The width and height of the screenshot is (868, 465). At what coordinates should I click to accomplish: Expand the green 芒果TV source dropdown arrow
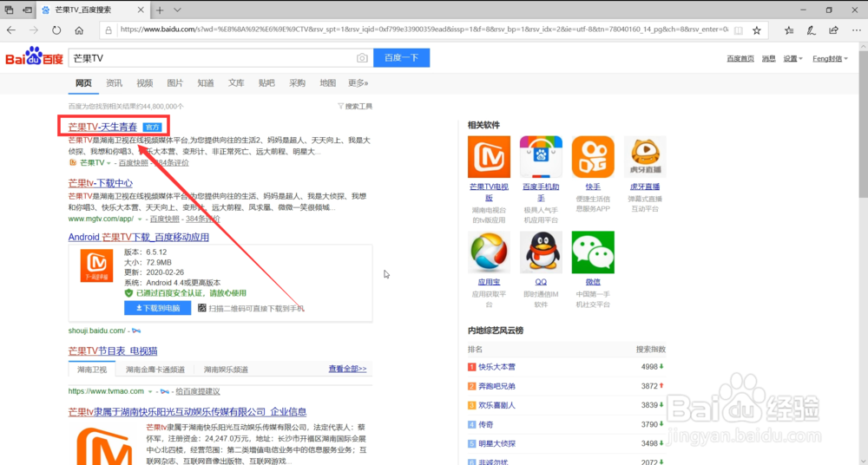click(108, 163)
